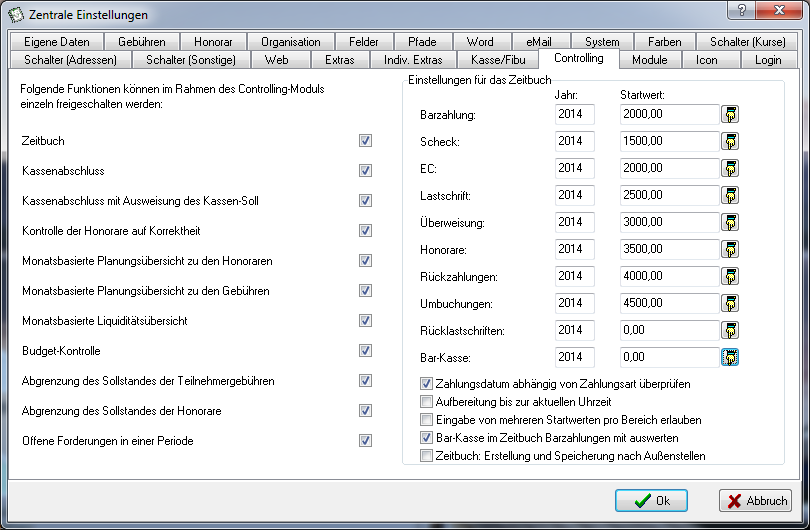Screen dimensions: 810x530
Task: Click the Honorare Startwert field 3500,00
Action: point(669,249)
